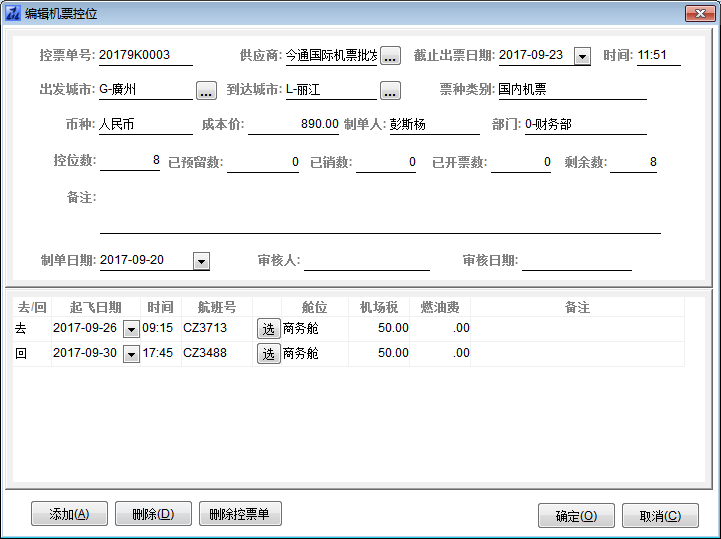Open date dropdown for 2017-09-26 departure
721x539 pixels.
131,328
